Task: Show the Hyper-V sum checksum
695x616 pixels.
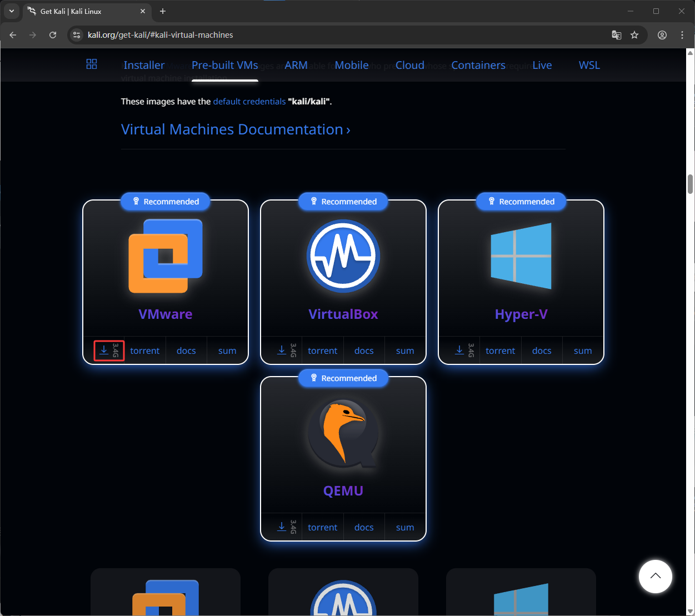Action: 583,350
